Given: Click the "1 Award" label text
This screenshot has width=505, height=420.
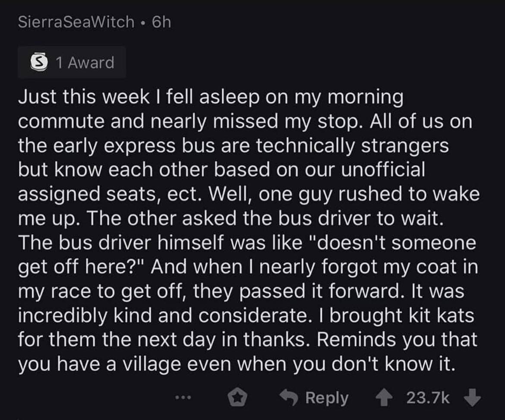Looking at the screenshot, I should click(x=85, y=63).
